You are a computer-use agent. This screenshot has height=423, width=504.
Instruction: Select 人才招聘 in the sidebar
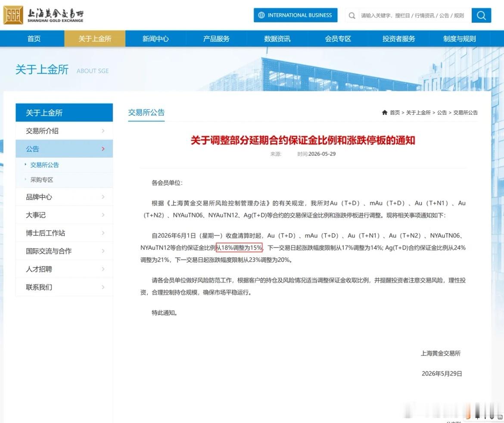[x=64, y=269]
